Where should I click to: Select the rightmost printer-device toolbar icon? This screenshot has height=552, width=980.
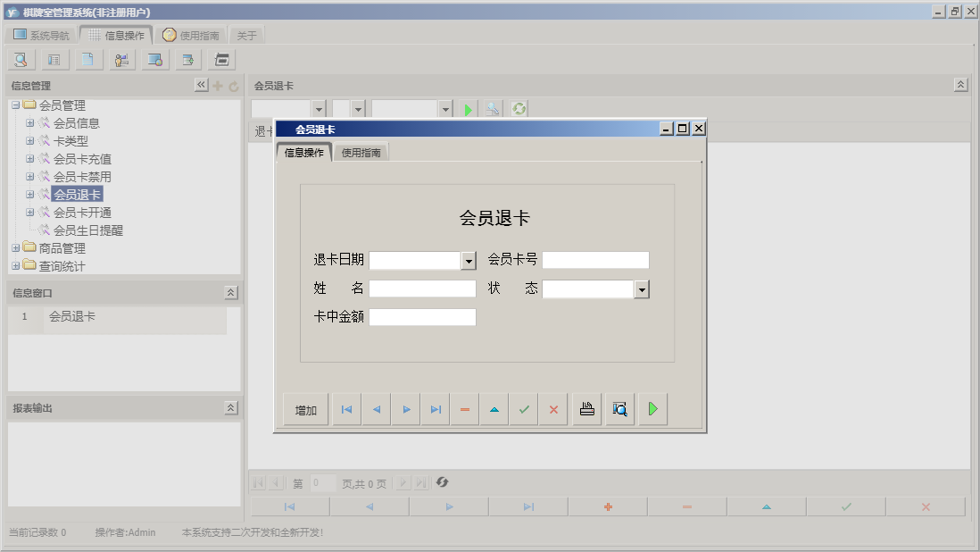coord(221,59)
